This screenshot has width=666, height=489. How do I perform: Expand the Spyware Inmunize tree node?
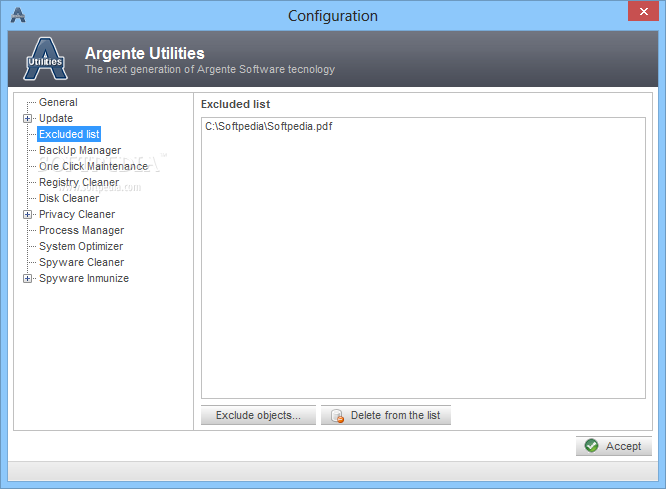click(27, 279)
